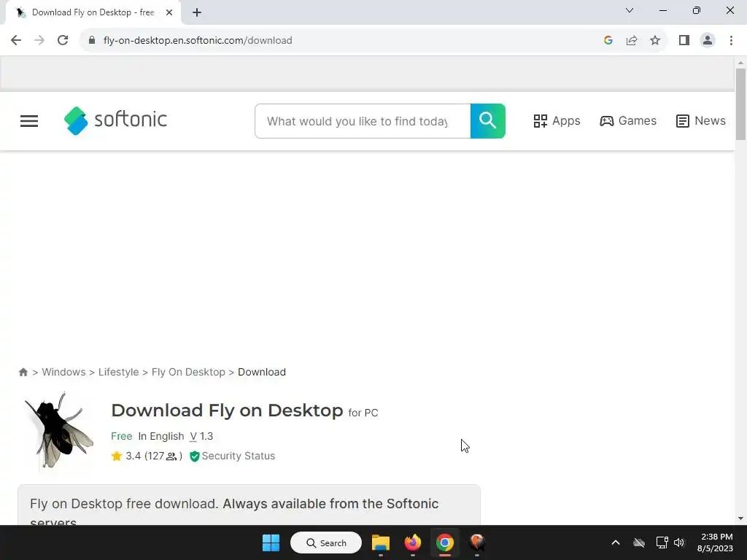Viewport: 747px width, 560px height.
Task: Click the In English label
Action: click(161, 436)
